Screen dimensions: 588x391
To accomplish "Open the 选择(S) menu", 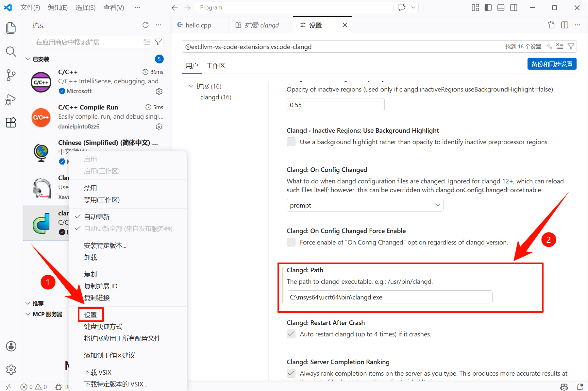I will 86,8.
